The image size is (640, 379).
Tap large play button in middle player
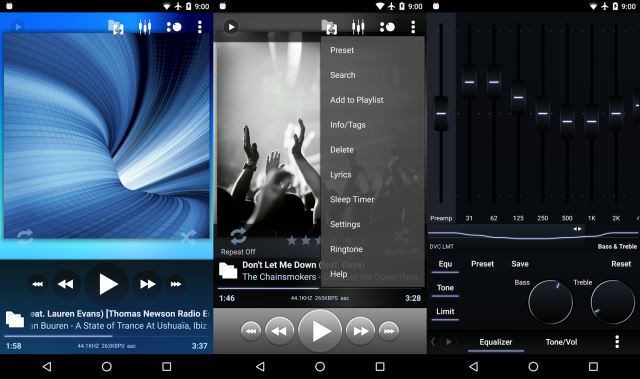[x=320, y=331]
